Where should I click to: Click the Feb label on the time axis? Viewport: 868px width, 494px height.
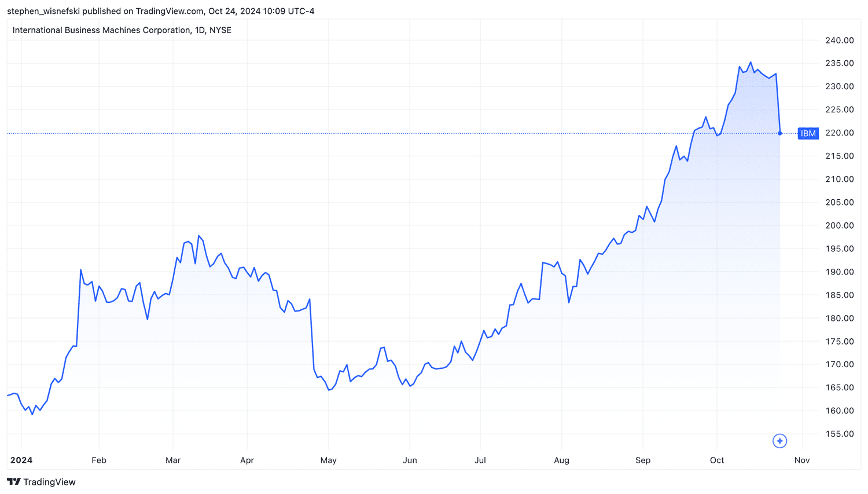point(99,460)
